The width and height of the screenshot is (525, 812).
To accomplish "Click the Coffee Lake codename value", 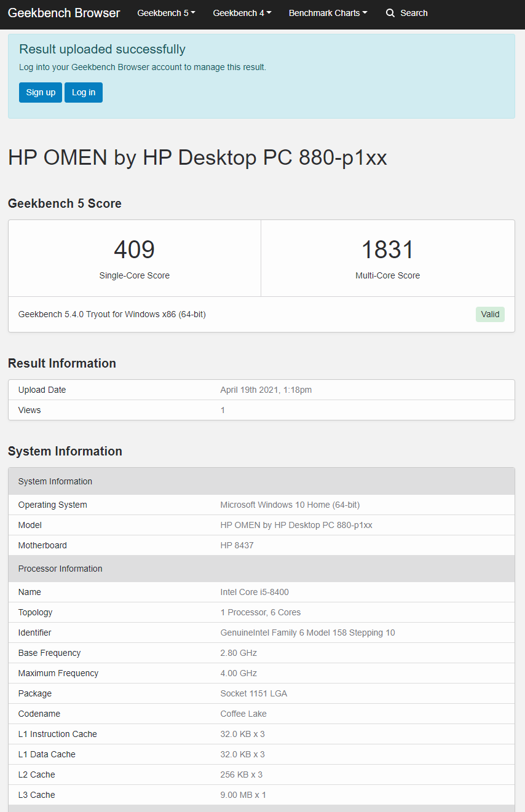I will (x=243, y=714).
